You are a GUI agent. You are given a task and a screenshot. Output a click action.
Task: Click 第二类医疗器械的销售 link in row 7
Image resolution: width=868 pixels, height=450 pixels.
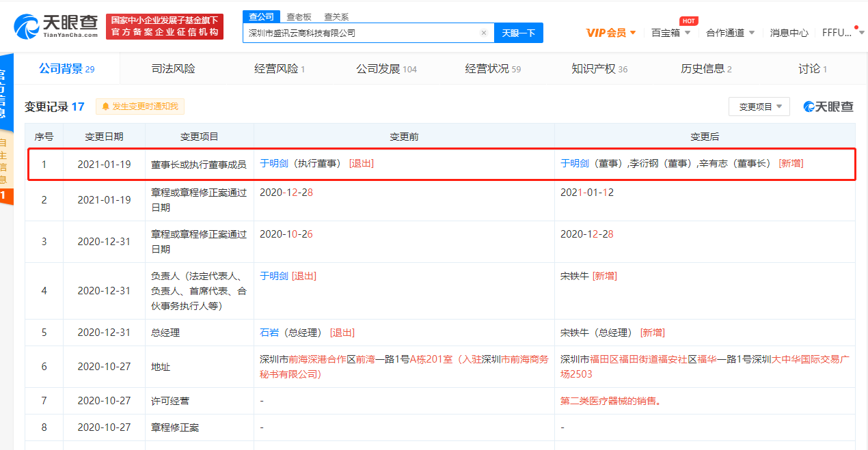[610, 401]
